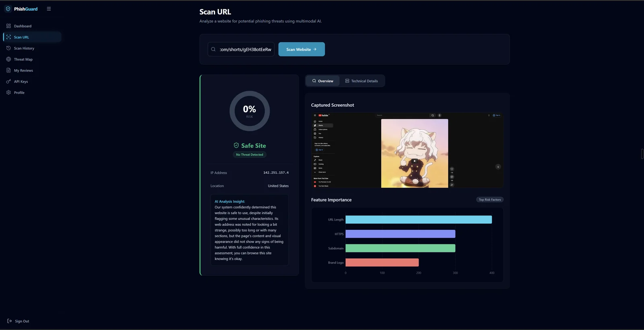The height and width of the screenshot is (330, 644).
Task: Go to Threat Map
Action: 32,59
